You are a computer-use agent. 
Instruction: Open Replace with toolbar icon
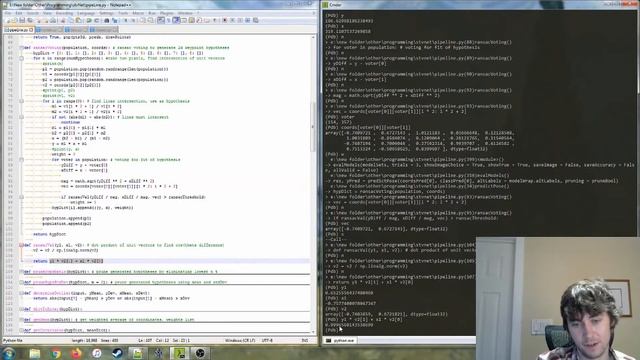click(x=115, y=20)
